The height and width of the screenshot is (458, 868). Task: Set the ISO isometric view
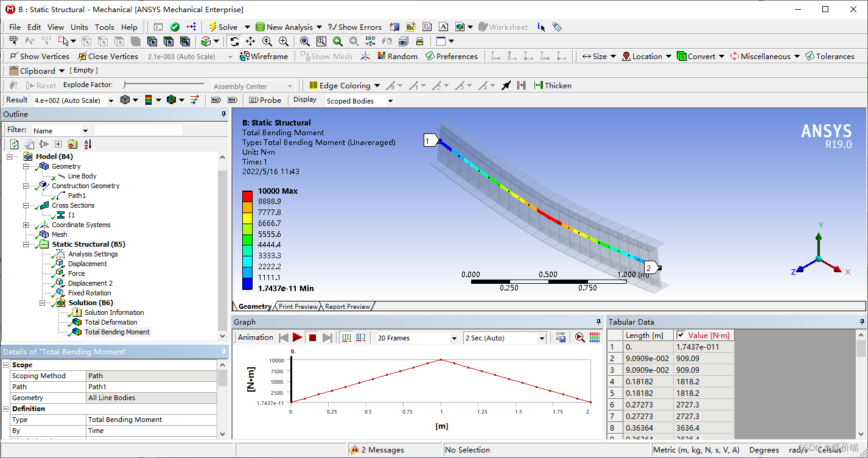pyautogui.click(x=370, y=41)
